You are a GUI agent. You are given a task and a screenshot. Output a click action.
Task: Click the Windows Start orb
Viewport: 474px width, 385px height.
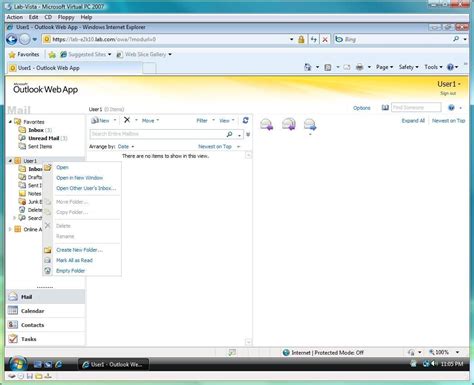coord(18,364)
